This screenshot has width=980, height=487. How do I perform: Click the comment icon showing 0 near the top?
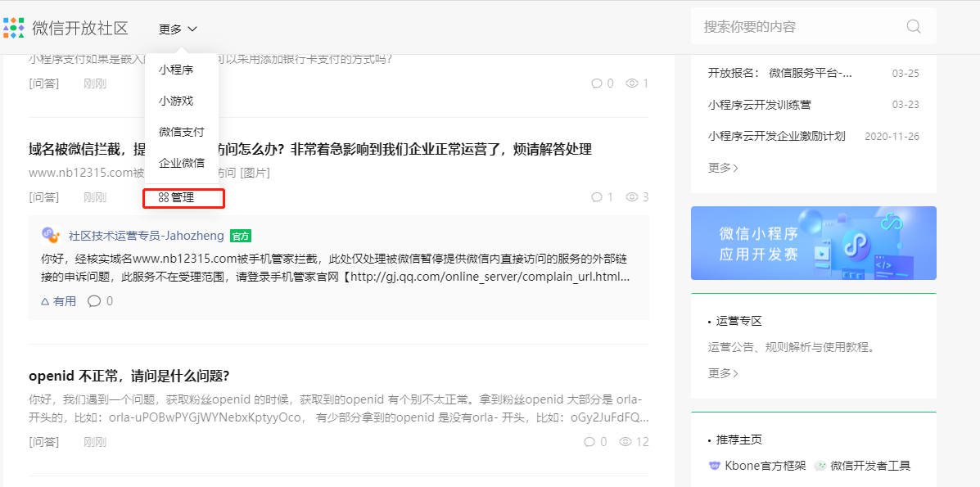click(x=596, y=83)
